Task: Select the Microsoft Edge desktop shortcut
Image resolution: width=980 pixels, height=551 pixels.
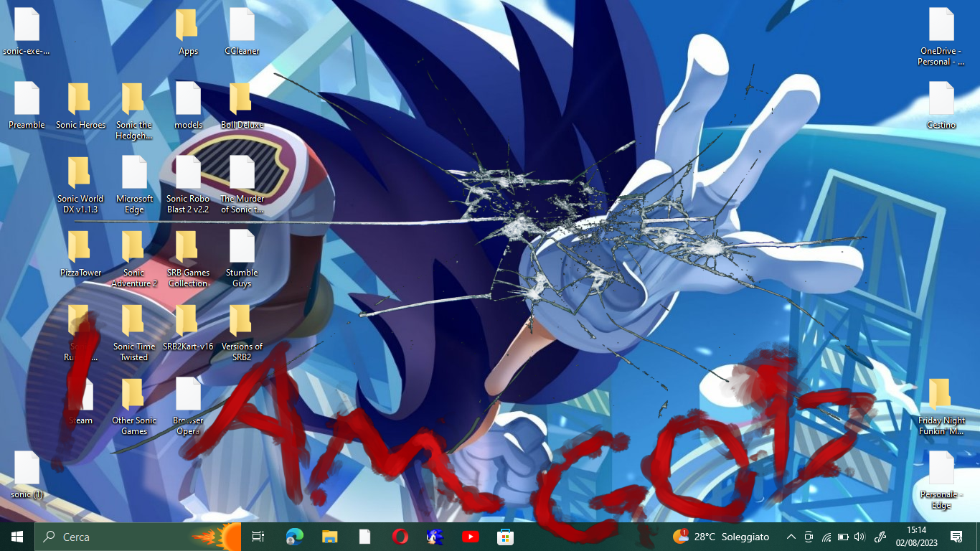Action: click(134, 185)
